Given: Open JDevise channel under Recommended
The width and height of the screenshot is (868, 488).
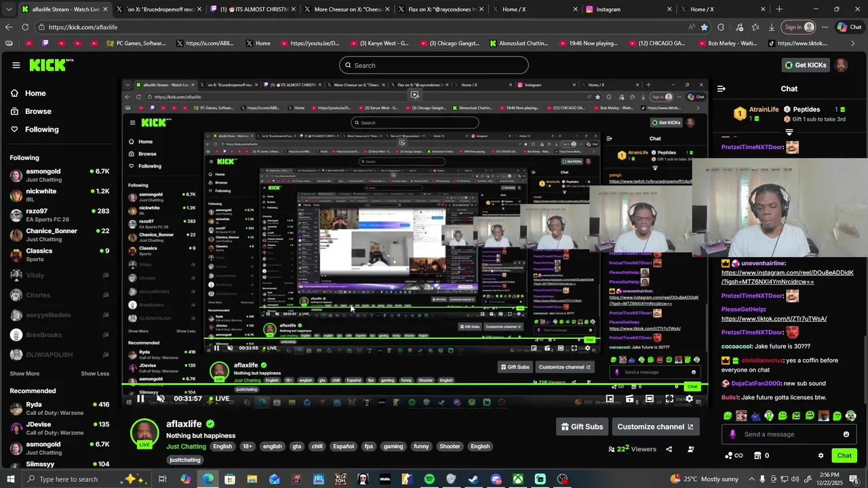Looking at the screenshot, I should [59, 428].
